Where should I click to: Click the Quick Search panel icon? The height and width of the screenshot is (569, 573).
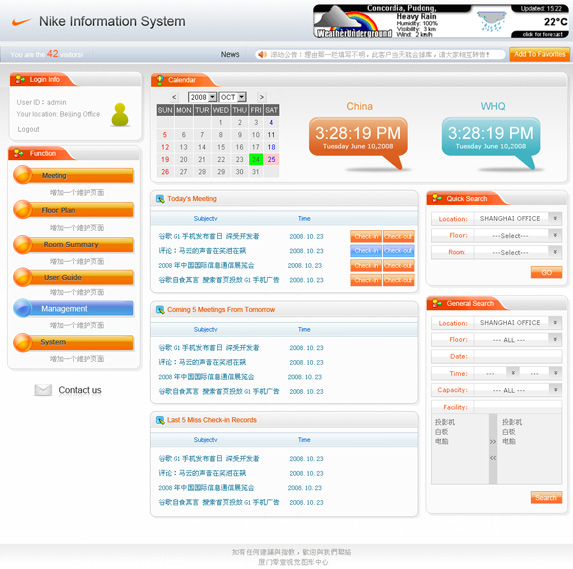pos(437,198)
